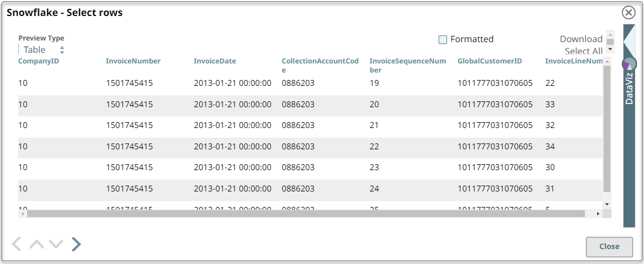
Task: Click the horizontal scrollbar thumb of table
Action: pos(306,213)
